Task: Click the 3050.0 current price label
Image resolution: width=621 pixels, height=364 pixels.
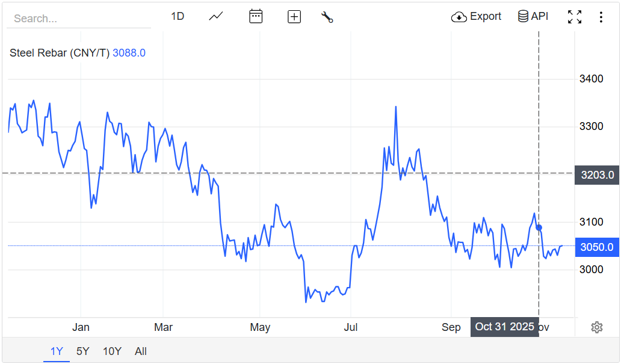Action: click(597, 247)
